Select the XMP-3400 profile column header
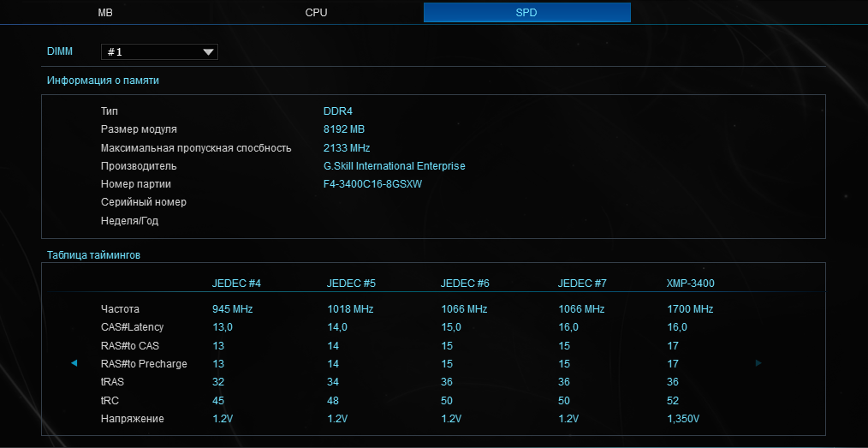Image resolution: width=868 pixels, height=448 pixels. coord(690,284)
